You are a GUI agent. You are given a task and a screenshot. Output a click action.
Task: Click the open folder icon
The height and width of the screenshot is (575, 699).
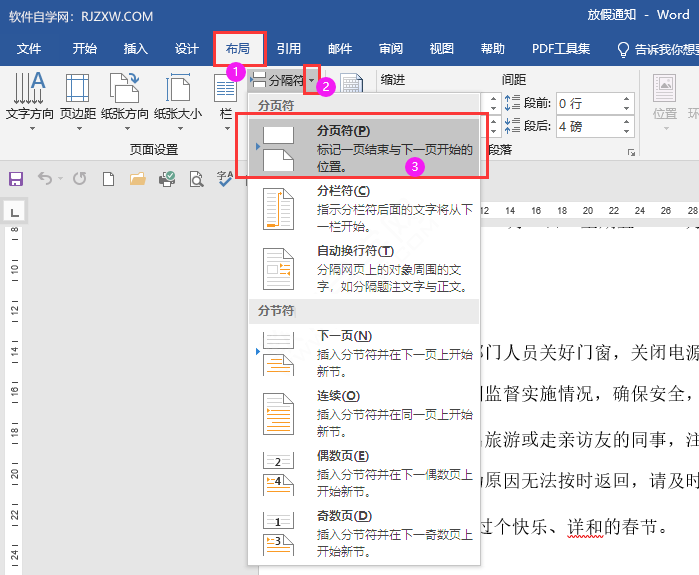click(x=138, y=179)
